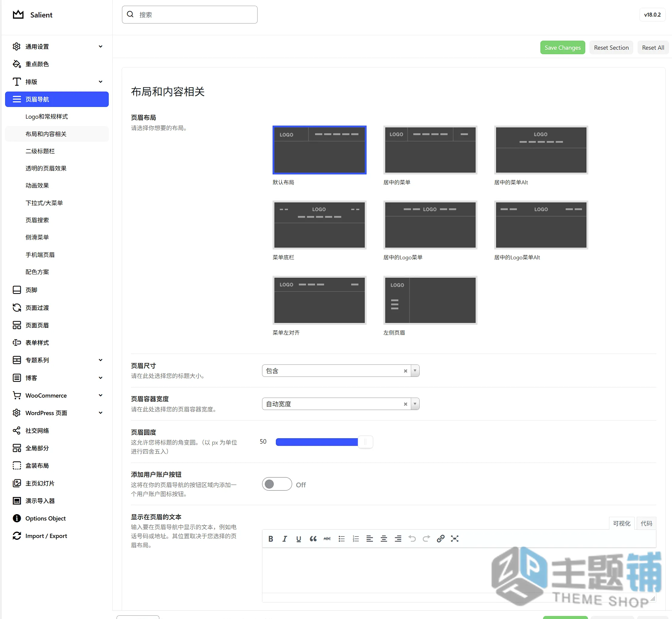Viewport: 672px width, 619px height.
Task: Click the 重点颜色 paint bucket icon
Action: coord(17,64)
